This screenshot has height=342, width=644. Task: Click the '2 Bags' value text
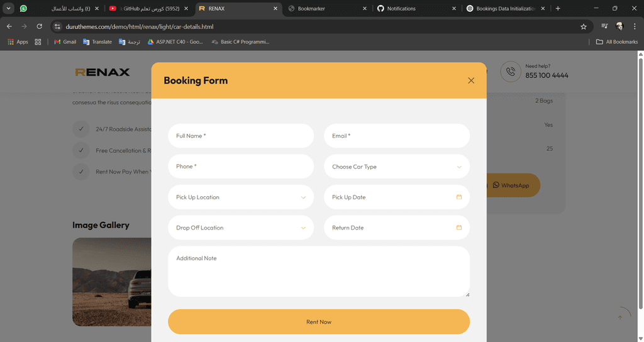click(x=544, y=101)
